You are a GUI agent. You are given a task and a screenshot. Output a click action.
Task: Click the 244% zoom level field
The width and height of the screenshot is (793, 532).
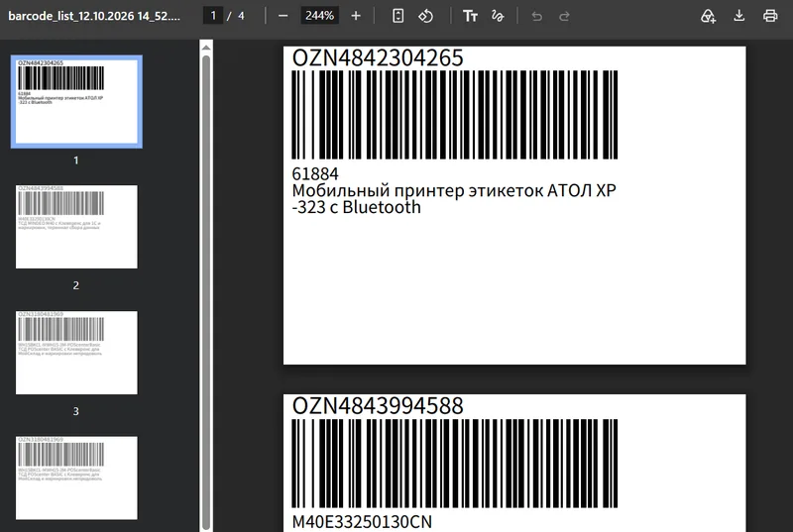319,16
